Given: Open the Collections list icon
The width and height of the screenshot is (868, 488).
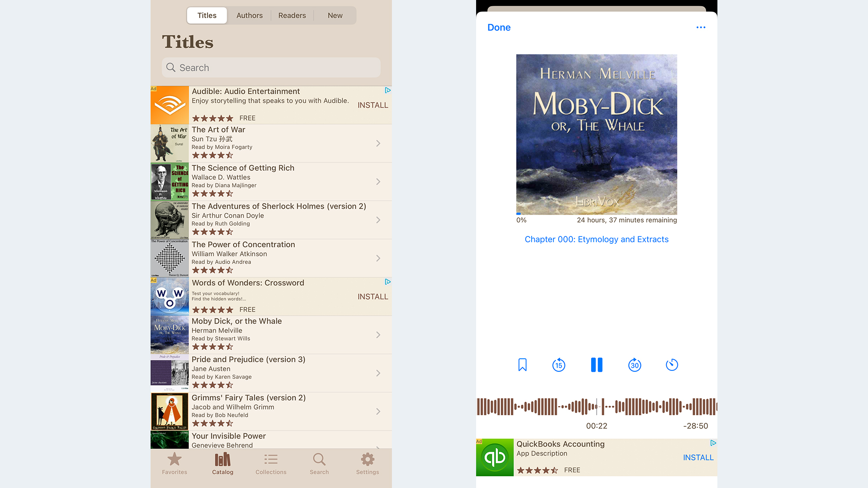Looking at the screenshot, I should coord(271,463).
